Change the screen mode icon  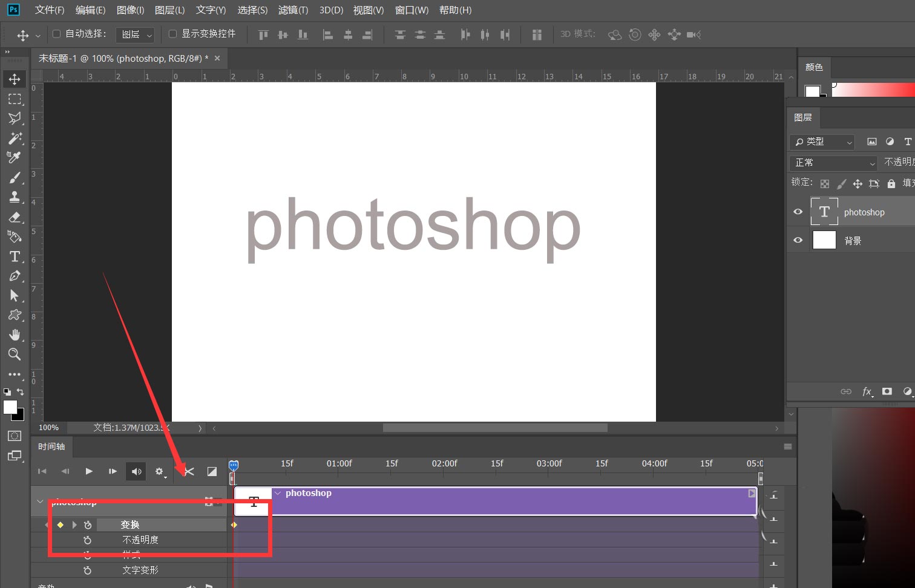[x=15, y=456]
